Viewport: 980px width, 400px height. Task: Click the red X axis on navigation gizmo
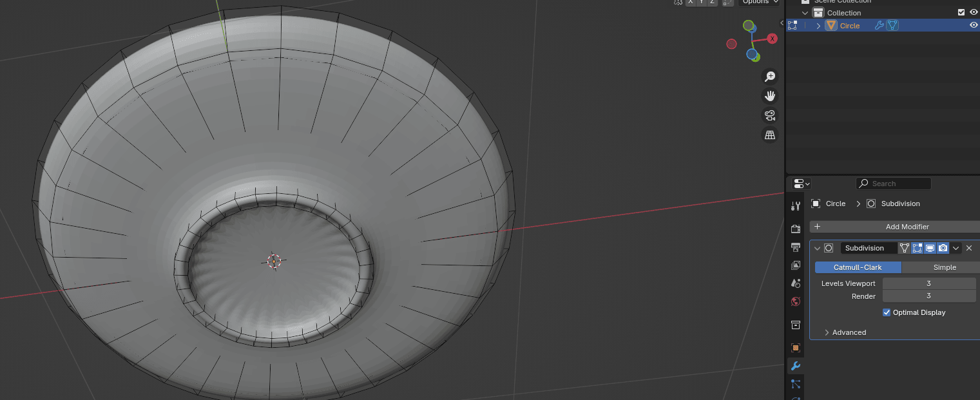pos(772,39)
